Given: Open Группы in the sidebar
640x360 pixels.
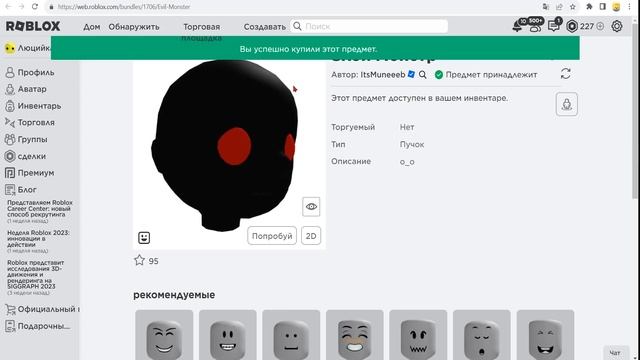Looking at the screenshot, I should click(x=32, y=140).
